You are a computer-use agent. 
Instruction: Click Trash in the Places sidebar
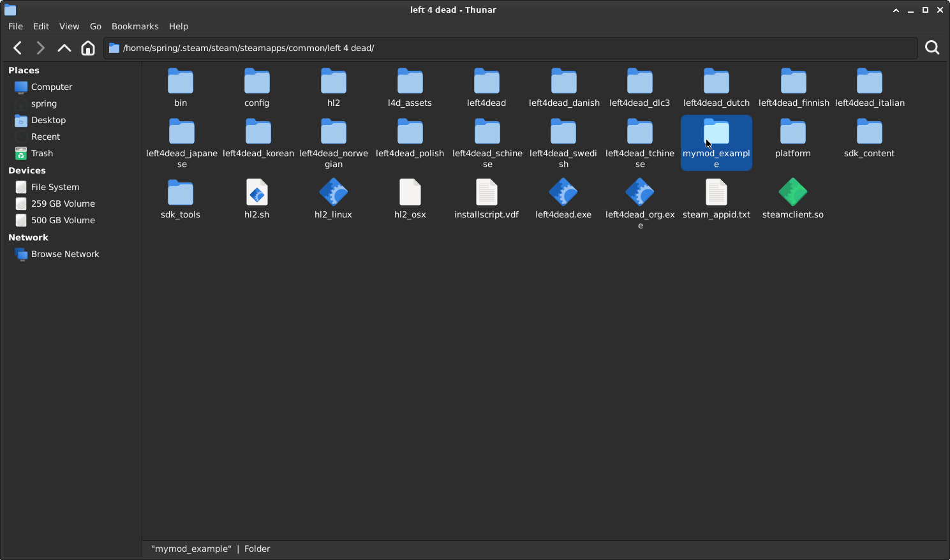click(x=42, y=153)
